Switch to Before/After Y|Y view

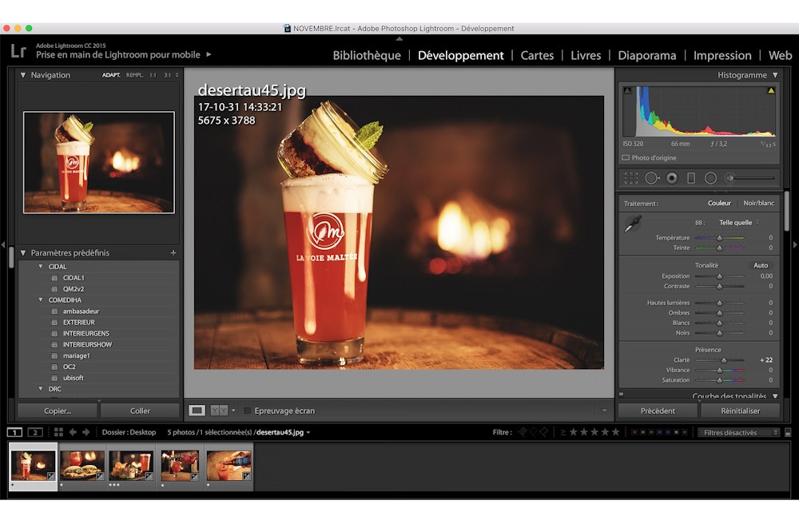click(x=219, y=411)
